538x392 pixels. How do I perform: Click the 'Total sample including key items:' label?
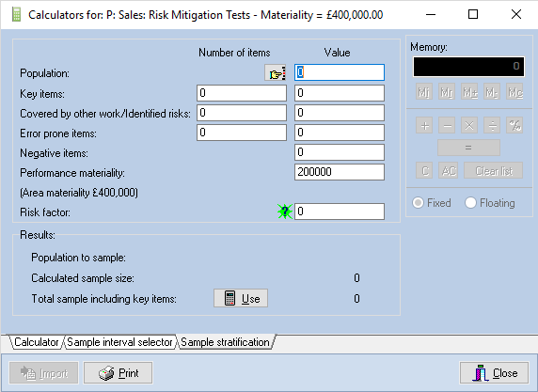click(x=104, y=299)
